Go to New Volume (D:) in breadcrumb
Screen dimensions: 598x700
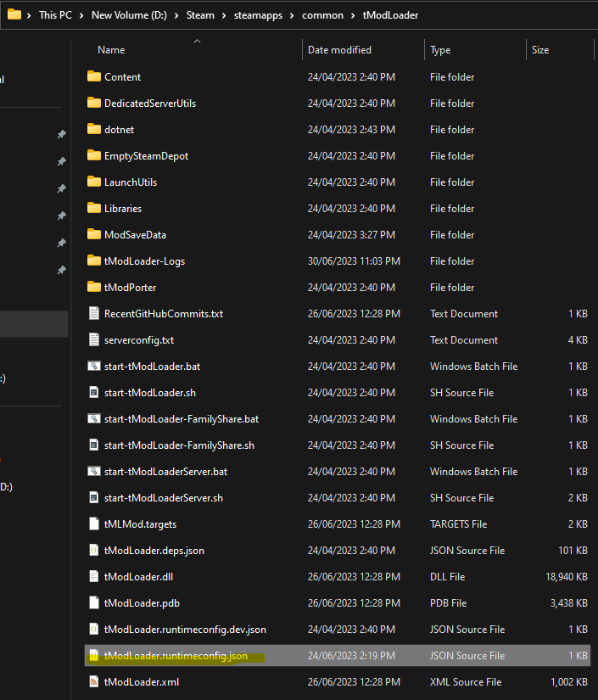click(x=129, y=15)
